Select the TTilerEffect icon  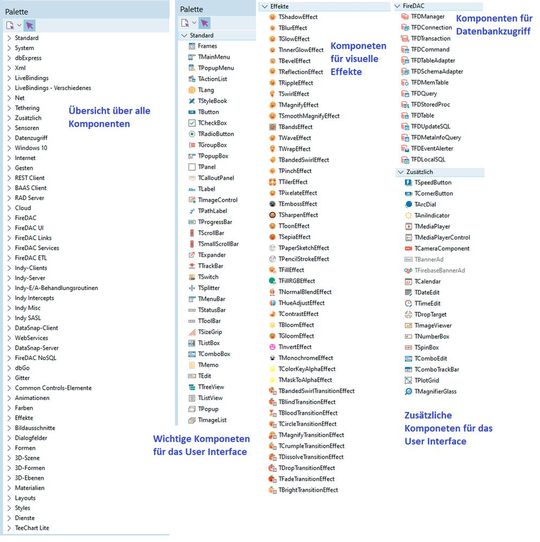click(x=272, y=182)
